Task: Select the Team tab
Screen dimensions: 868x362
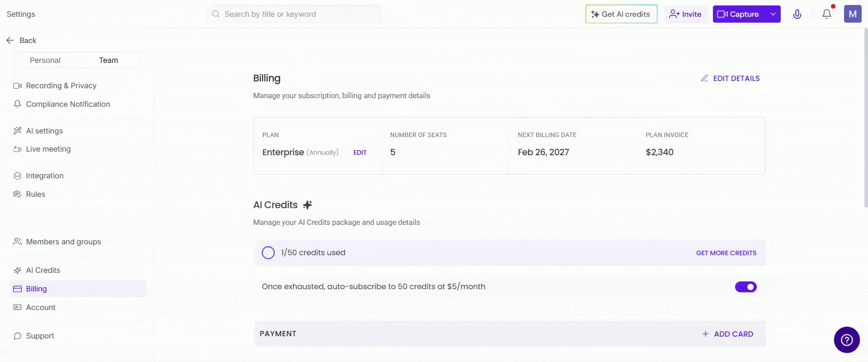Action: (x=108, y=60)
